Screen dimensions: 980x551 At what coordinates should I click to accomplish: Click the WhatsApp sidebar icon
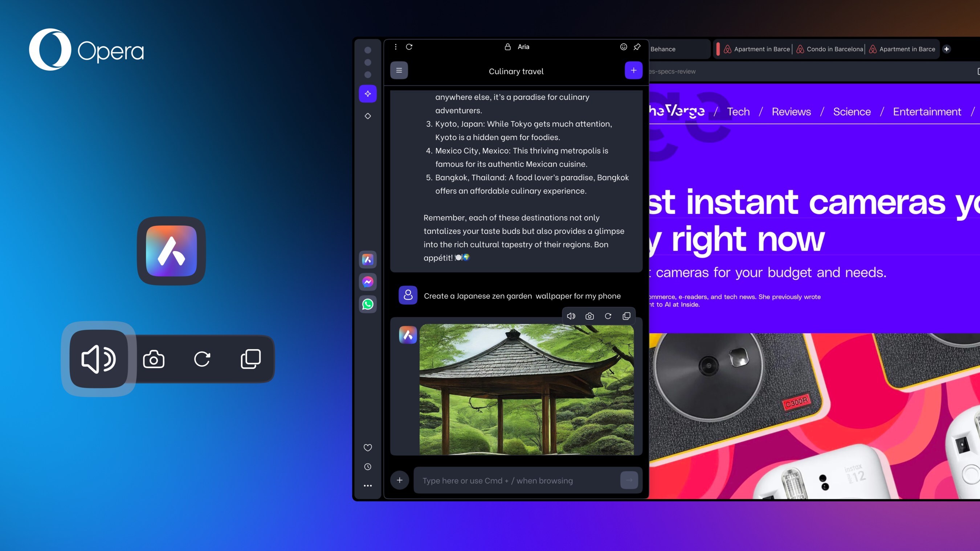[x=367, y=303]
